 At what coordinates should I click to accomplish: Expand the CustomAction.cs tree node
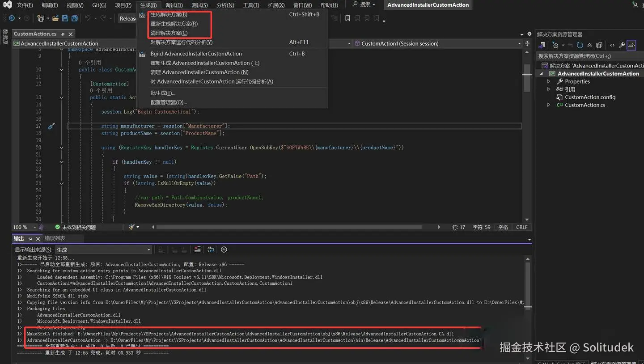coord(549,105)
